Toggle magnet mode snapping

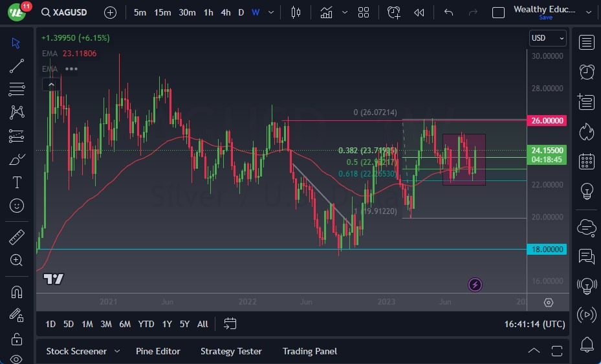[x=17, y=292]
